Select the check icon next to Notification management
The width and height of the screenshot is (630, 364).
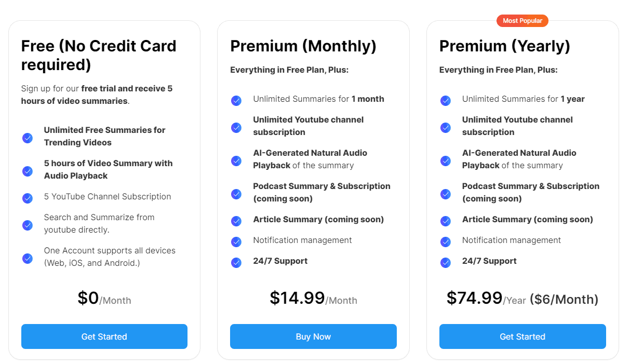[x=237, y=242]
